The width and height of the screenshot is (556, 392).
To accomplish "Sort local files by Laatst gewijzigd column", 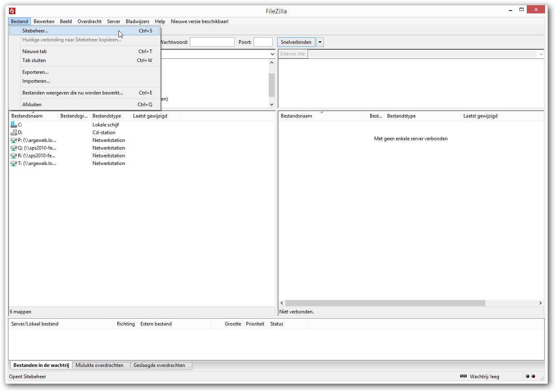I will 155,116.
